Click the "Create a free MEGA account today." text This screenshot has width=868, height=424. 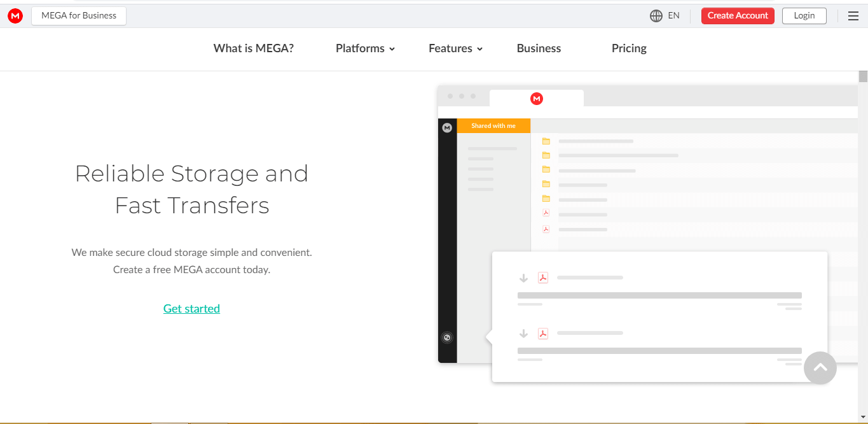tap(191, 269)
